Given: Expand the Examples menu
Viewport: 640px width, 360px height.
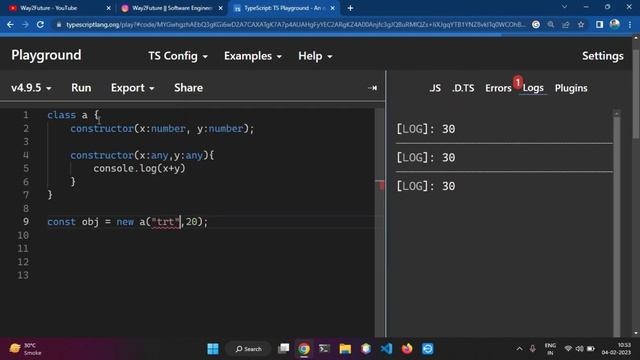Looking at the screenshot, I should [253, 56].
